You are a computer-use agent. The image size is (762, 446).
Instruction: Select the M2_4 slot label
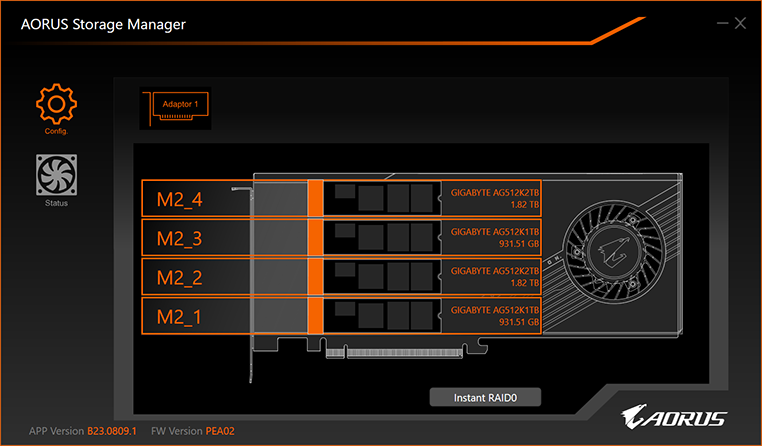(x=180, y=200)
